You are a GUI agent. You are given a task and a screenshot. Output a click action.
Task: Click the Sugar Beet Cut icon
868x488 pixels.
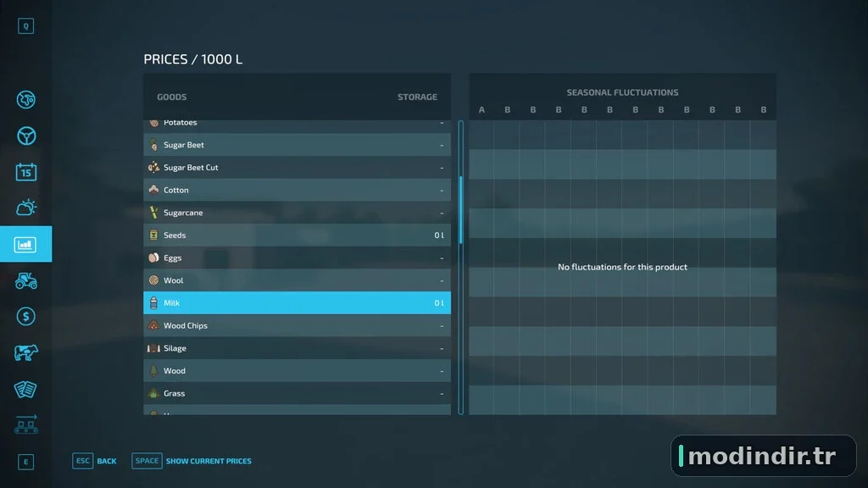pyautogui.click(x=154, y=167)
